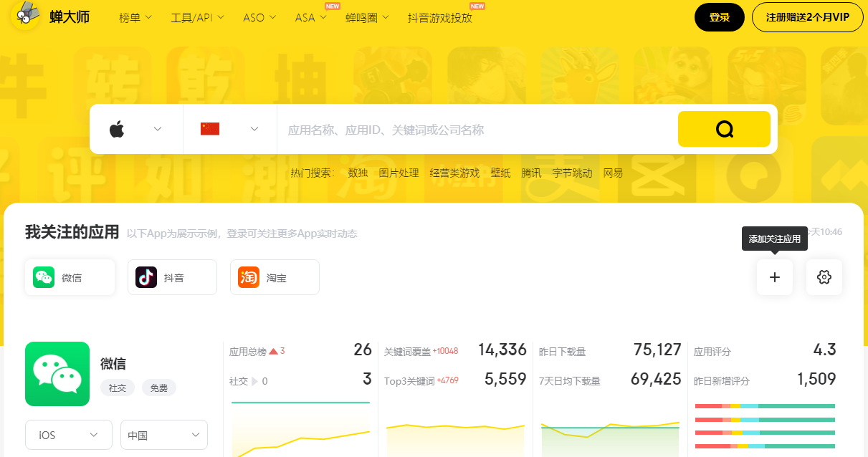The image size is (868, 457).
Task: Click Top3 keyword value 5,559
Action: 505,380
